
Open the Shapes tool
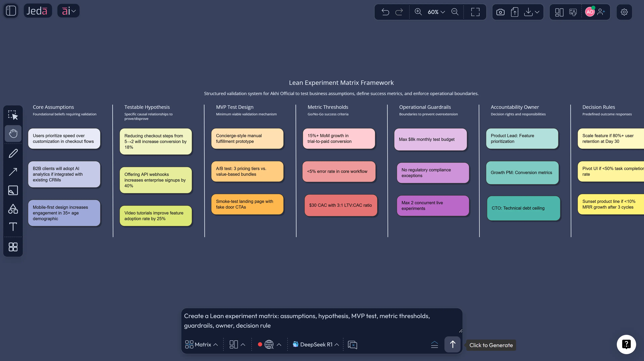click(13, 209)
